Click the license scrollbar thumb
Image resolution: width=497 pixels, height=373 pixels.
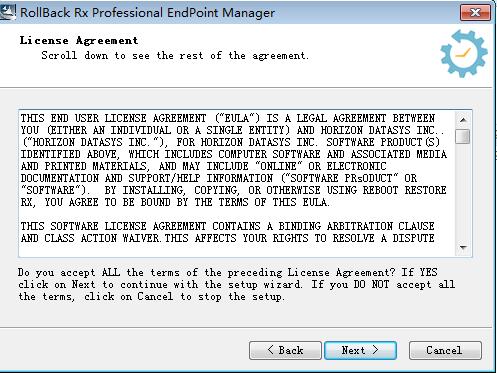(463, 136)
